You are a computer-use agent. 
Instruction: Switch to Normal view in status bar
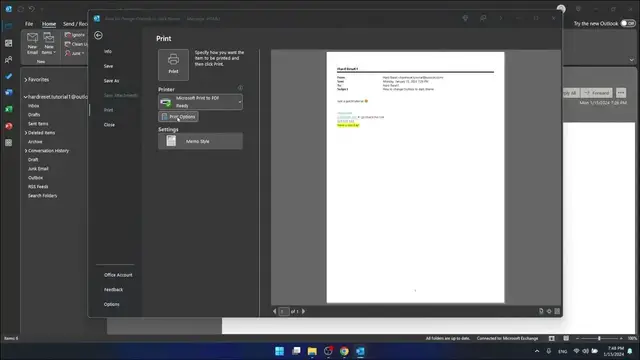pyautogui.click(x=551, y=338)
